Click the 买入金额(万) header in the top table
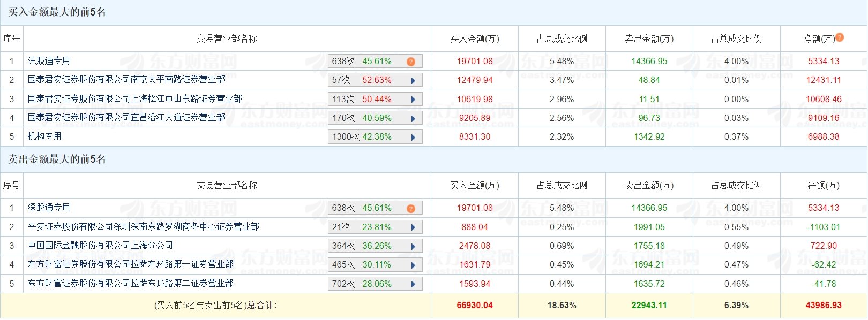The image size is (868, 320). coord(475,39)
